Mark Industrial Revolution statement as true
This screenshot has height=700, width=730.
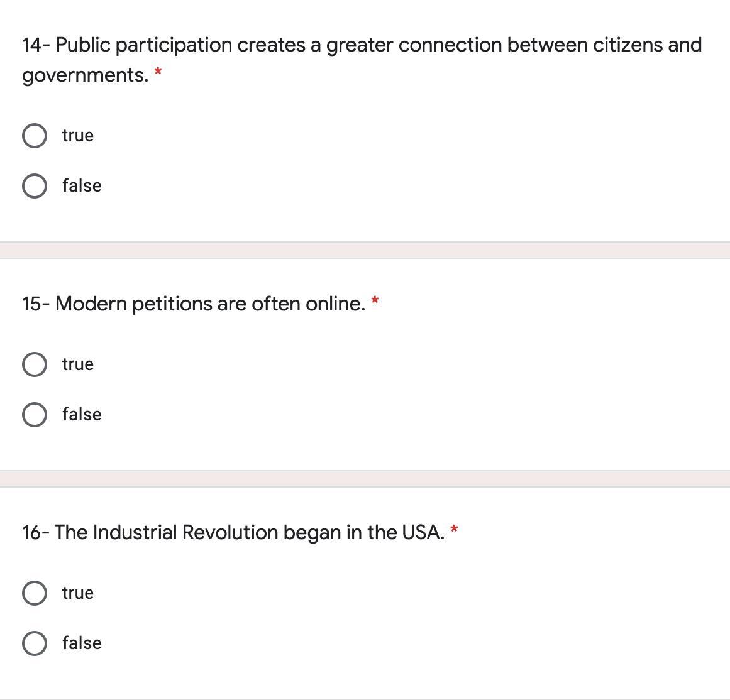[x=34, y=593]
